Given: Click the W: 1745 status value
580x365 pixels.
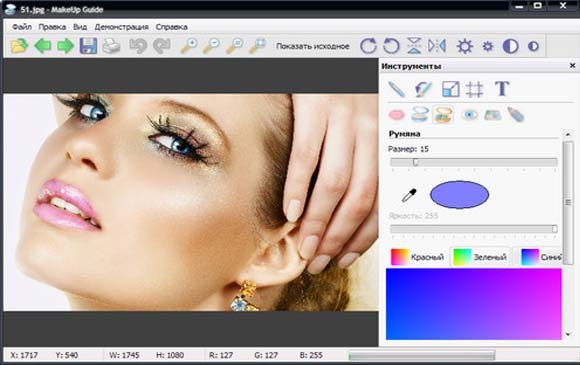Looking at the screenshot, I should click(x=124, y=355).
